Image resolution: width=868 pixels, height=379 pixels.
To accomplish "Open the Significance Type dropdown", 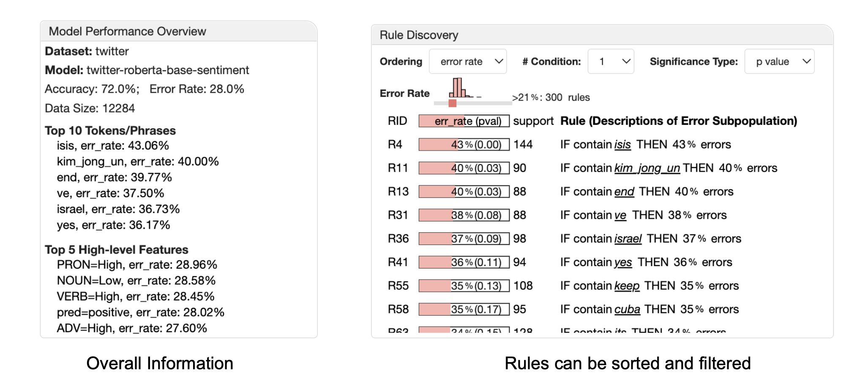I will pos(779,62).
